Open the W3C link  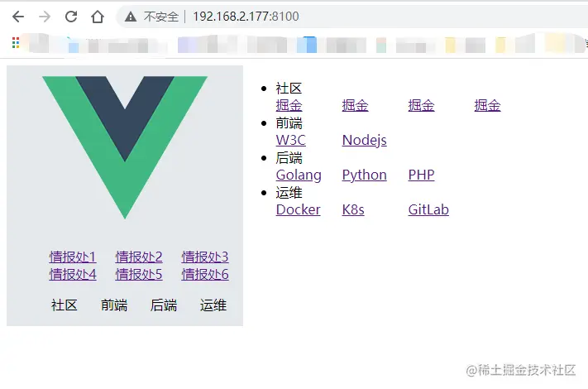(291, 141)
